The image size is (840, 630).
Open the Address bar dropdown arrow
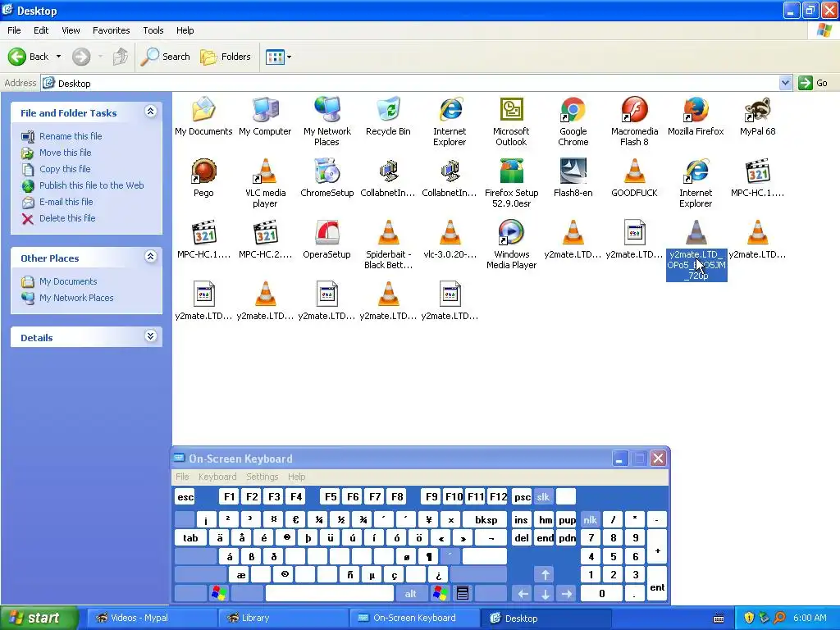click(x=785, y=83)
